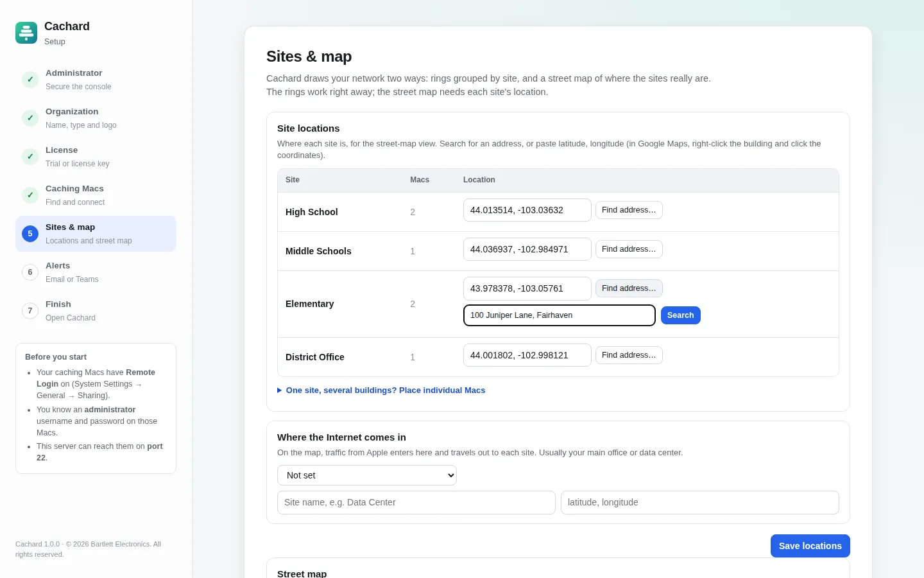Click the 'Before you start' heading
This screenshot has height=578, width=924.
(56, 357)
